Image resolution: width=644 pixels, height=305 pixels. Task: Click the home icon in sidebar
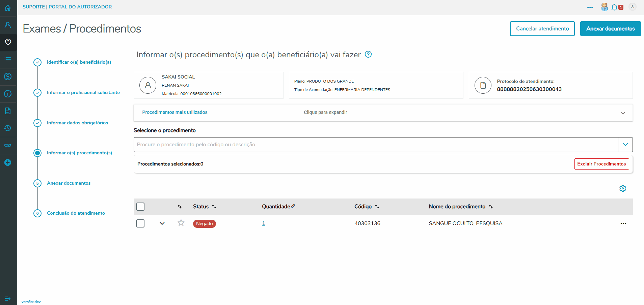[8, 8]
